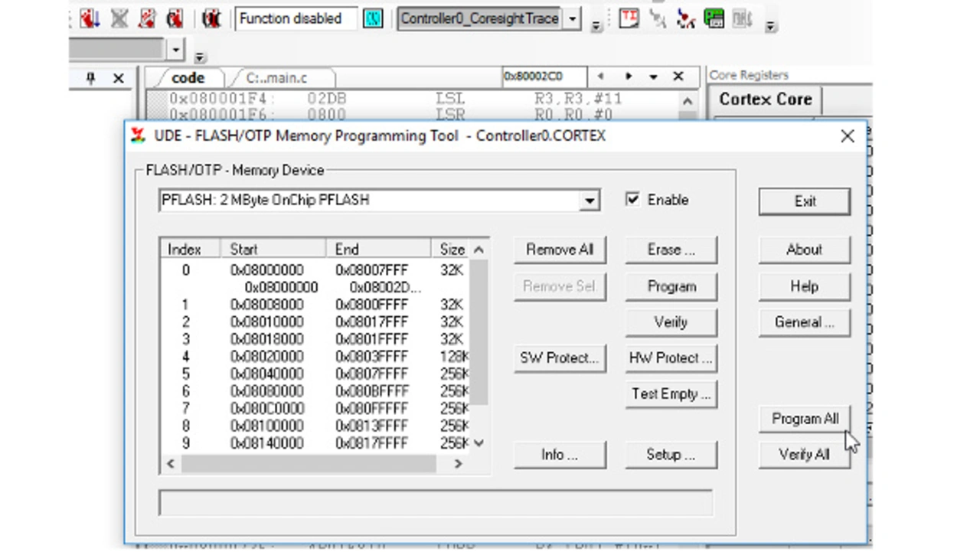Select sector row starting 0x08008000
The image size is (980, 552).
[x=315, y=305]
